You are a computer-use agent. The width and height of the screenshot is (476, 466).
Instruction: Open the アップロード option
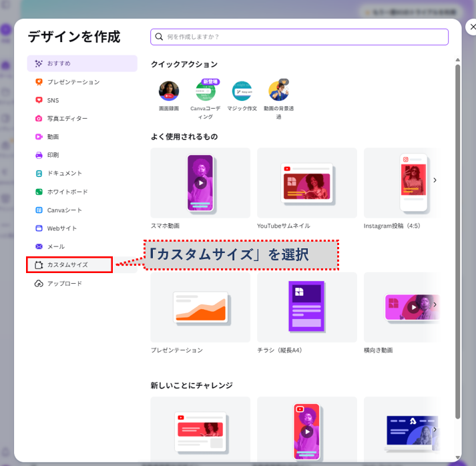tap(64, 283)
